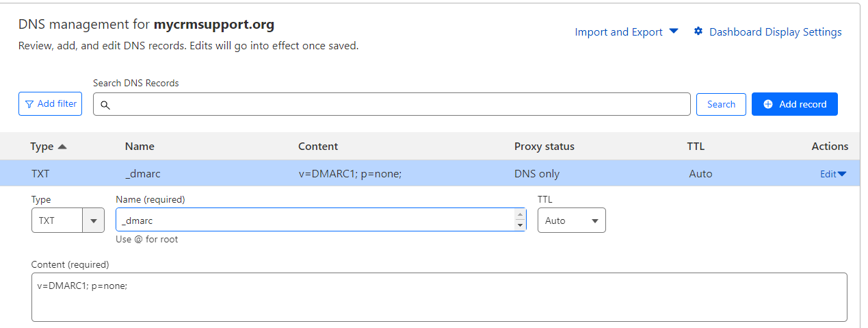The width and height of the screenshot is (868, 328).
Task: Open the record Type TXT dropdown
Action: 68,220
